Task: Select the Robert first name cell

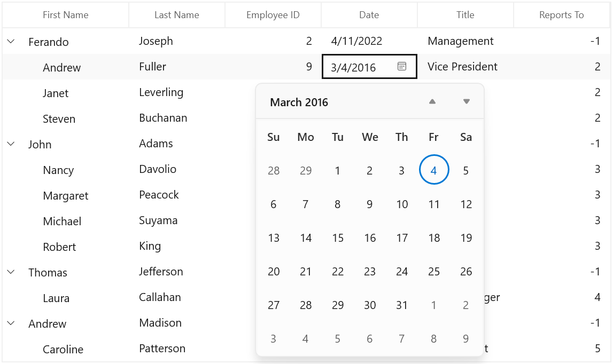Action: pos(66,247)
